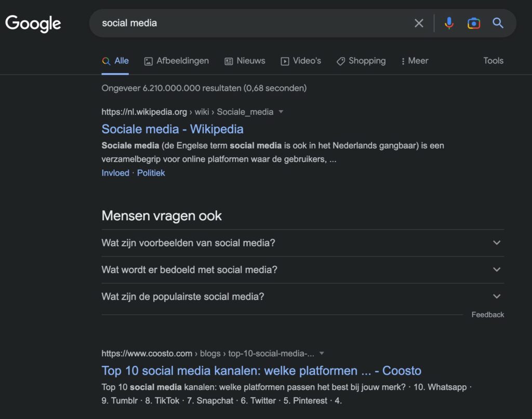The width and height of the screenshot is (532, 419).
Task: Open 'Top 10 social media kanalen' Coosto result
Action: click(x=261, y=371)
